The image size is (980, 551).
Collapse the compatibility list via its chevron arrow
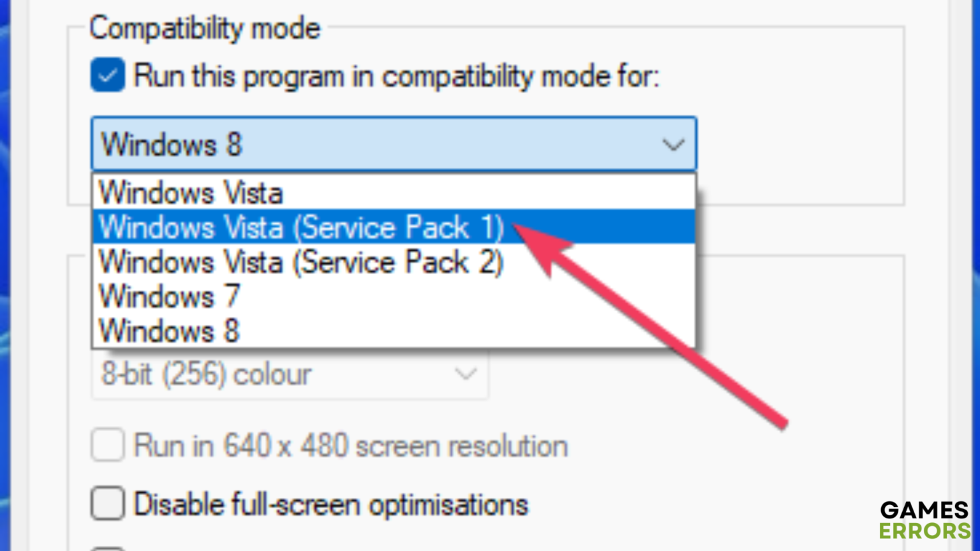[x=673, y=145]
